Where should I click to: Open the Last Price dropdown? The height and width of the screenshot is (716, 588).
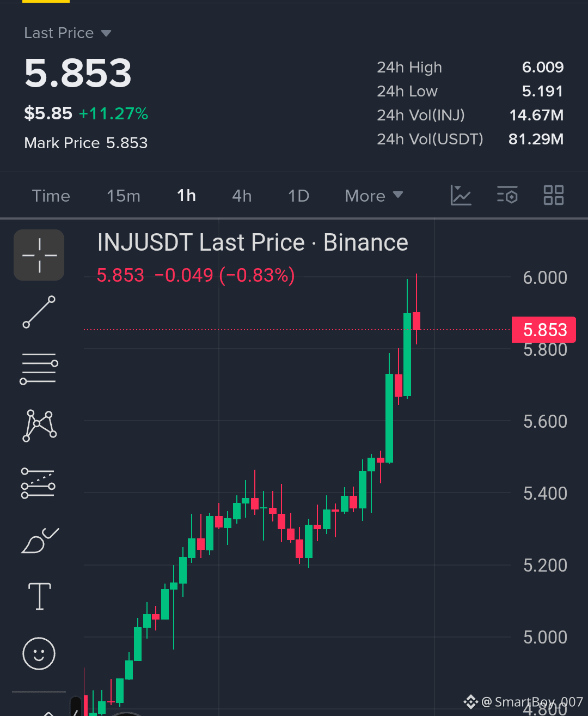(68, 33)
